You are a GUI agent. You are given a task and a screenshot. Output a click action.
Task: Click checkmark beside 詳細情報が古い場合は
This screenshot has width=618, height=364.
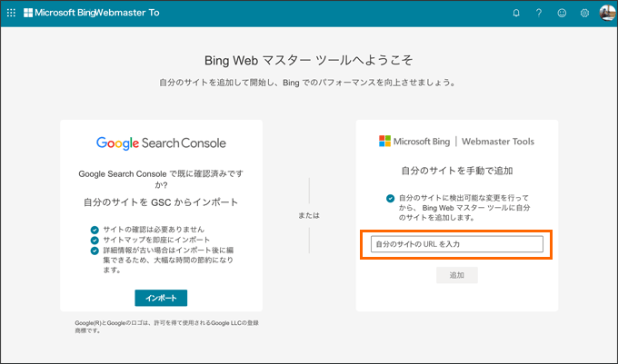tap(95, 250)
